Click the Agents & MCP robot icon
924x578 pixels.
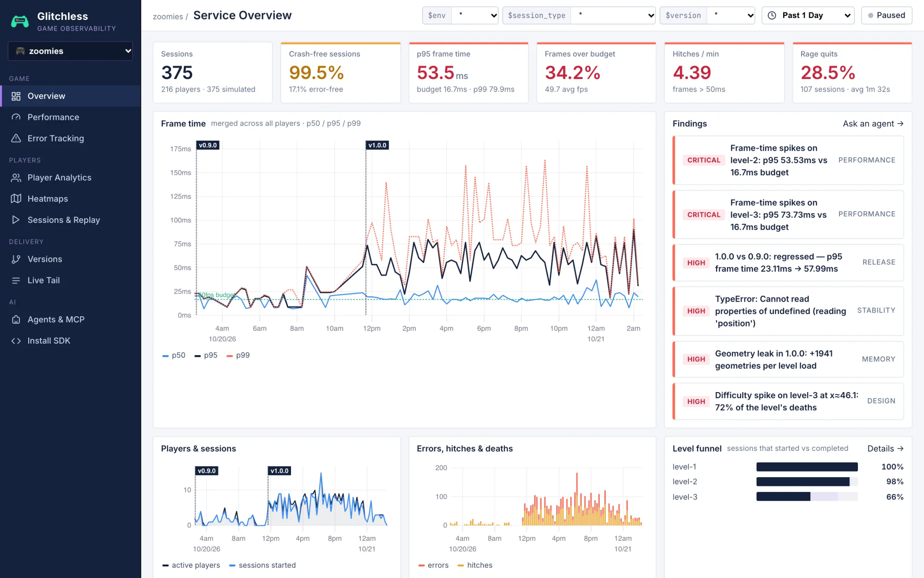[x=16, y=320]
